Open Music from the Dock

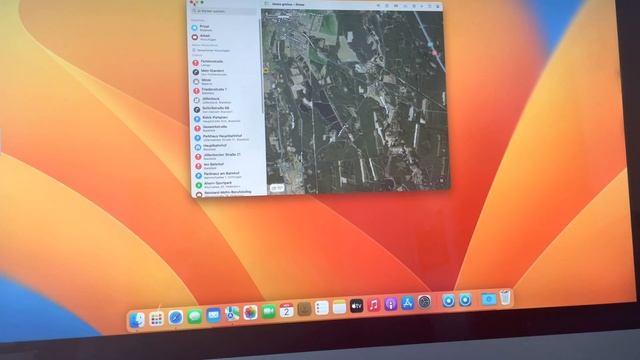coord(373,305)
